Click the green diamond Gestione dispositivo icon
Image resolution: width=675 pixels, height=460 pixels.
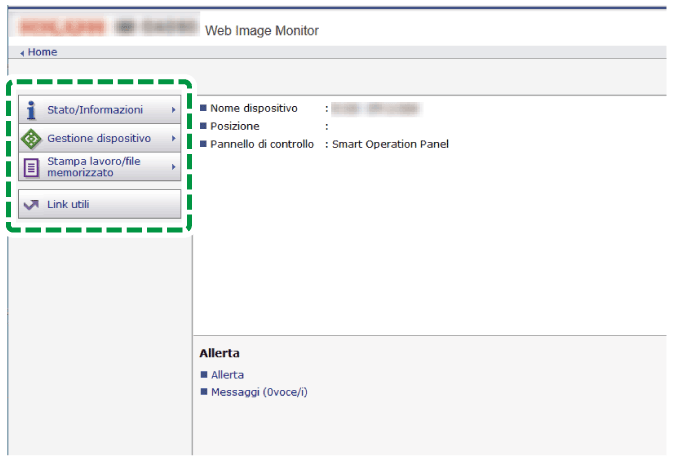(x=31, y=139)
